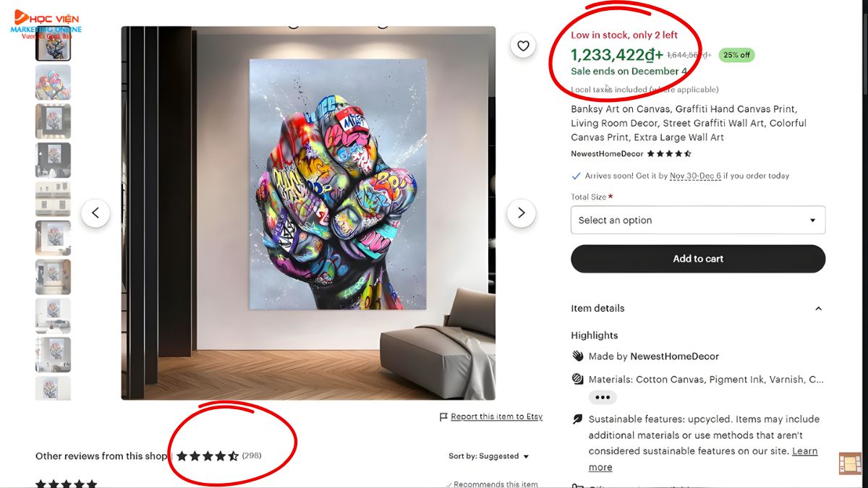Click the Learn more link

tap(804, 451)
